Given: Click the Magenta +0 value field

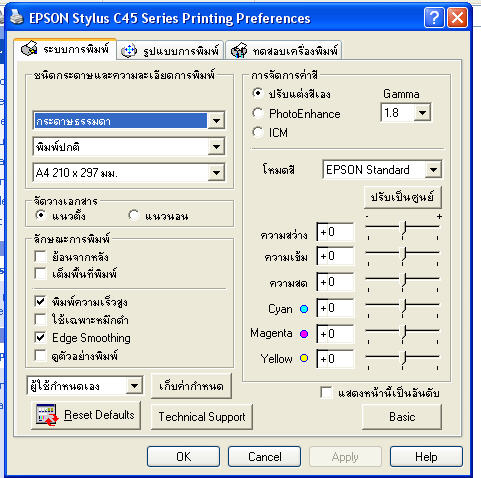Looking at the screenshot, I should (x=335, y=334).
